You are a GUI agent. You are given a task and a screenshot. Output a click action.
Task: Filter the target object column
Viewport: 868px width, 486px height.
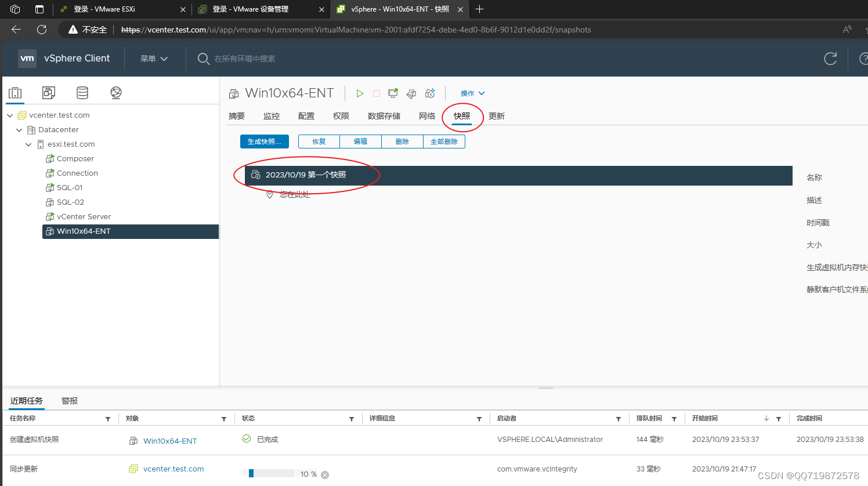[224, 419]
